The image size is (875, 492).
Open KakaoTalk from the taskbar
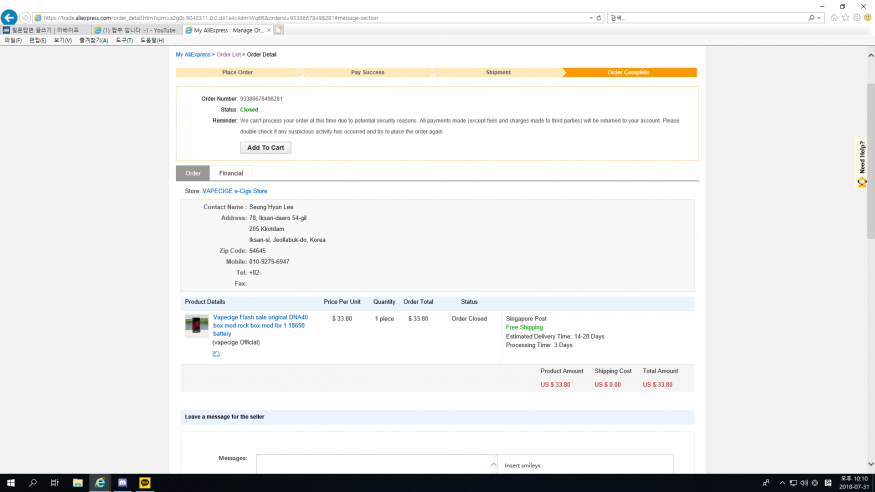pos(145,483)
